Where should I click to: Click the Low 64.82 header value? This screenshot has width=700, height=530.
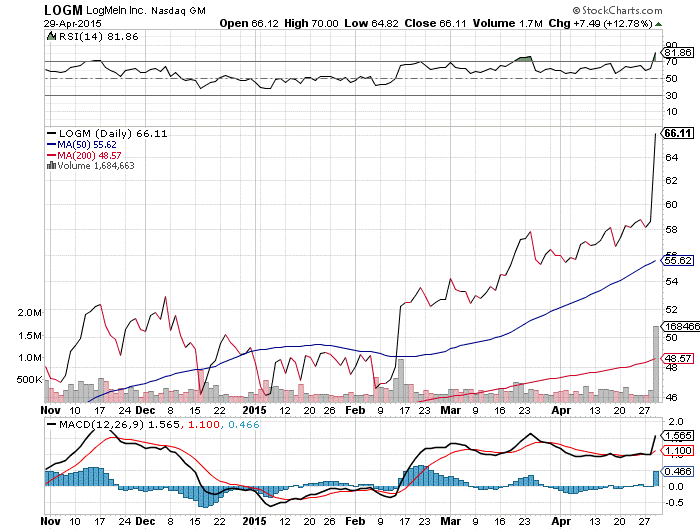click(371, 23)
